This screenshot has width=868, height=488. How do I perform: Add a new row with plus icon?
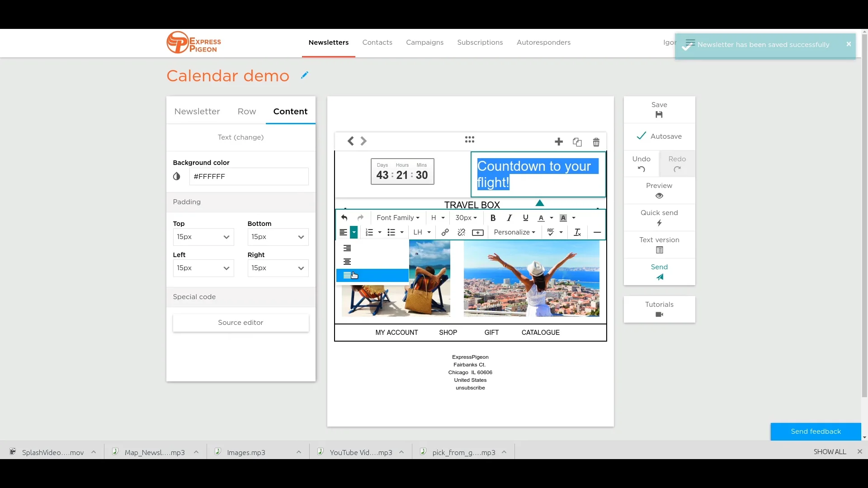[559, 142]
